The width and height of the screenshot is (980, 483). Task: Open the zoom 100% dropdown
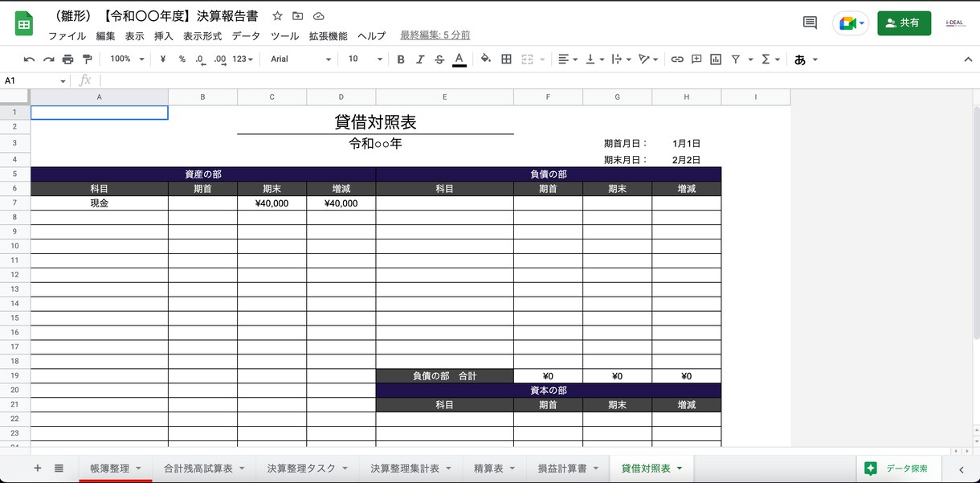[128, 59]
